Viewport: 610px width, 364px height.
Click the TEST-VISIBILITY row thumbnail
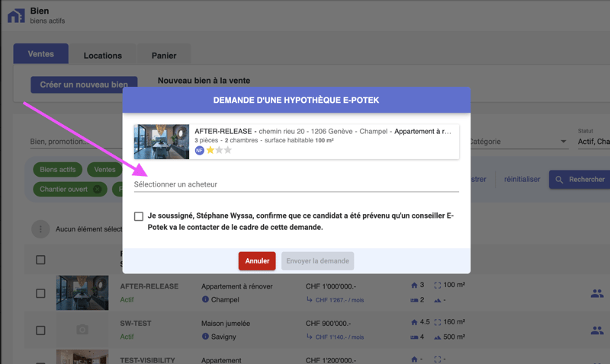[x=82, y=356]
